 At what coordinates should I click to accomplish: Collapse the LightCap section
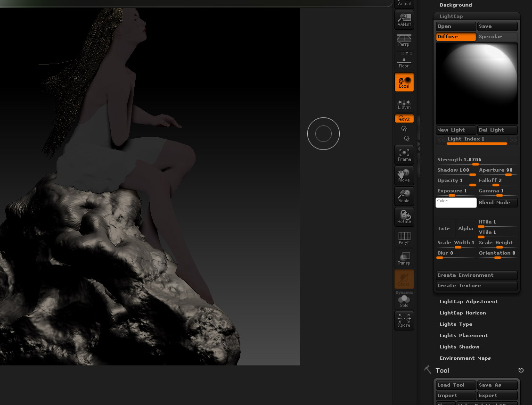coord(451,17)
